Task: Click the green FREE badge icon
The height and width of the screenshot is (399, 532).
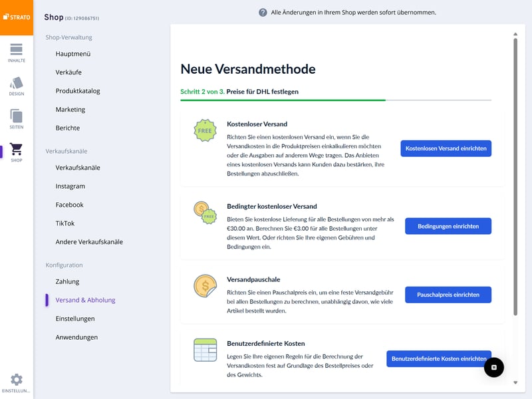Action: click(204, 131)
